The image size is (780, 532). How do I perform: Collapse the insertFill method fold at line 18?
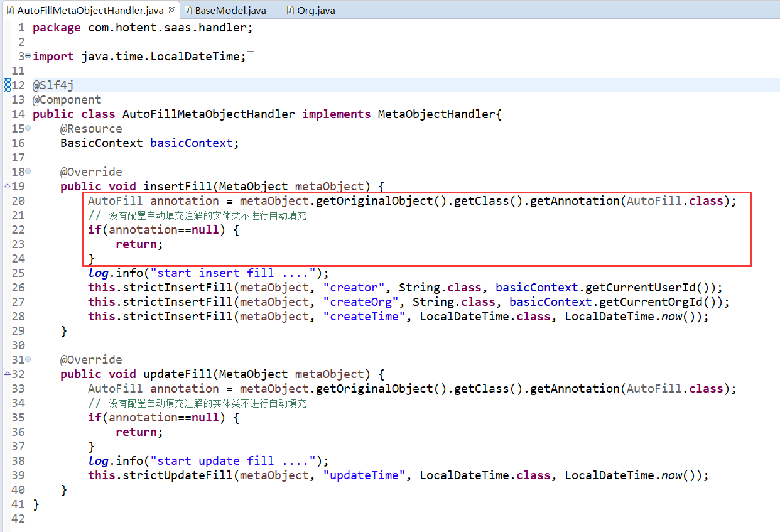(x=28, y=171)
